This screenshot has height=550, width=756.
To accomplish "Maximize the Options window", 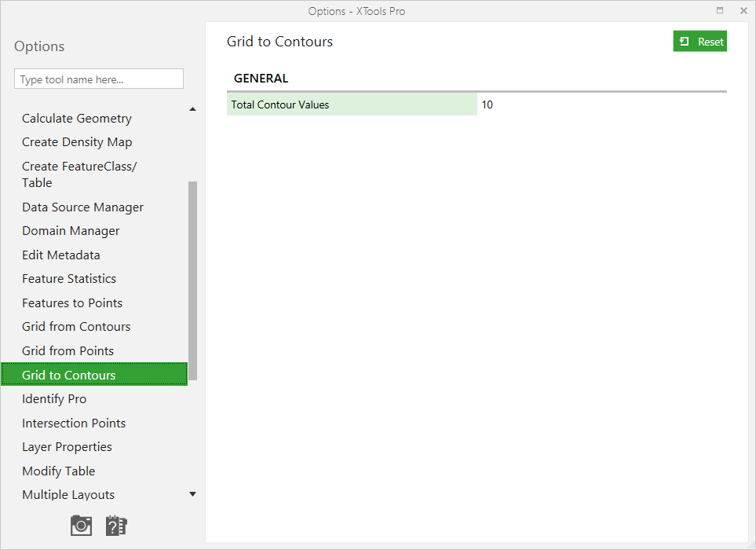I will click(x=720, y=11).
